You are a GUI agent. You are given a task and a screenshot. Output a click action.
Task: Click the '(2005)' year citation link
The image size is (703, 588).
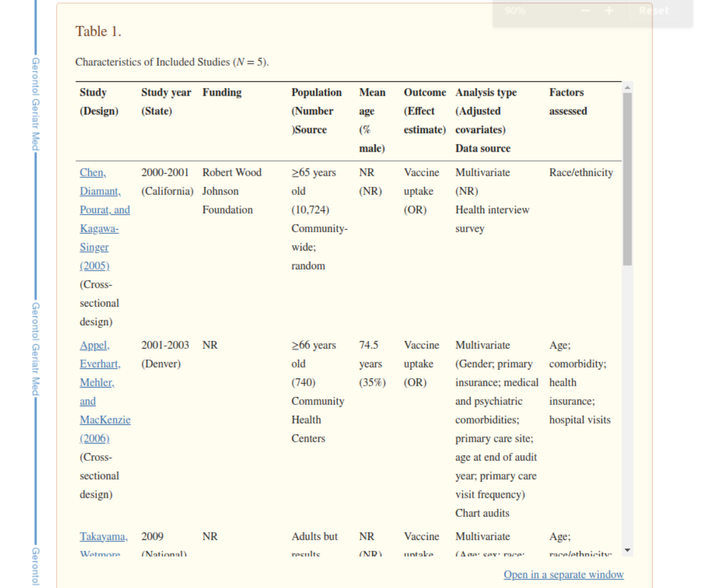[x=95, y=266]
